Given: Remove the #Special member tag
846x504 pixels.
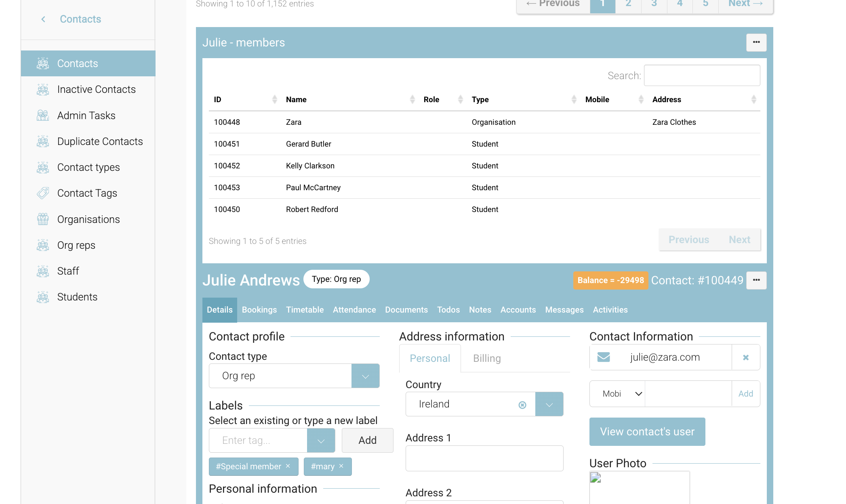Looking at the screenshot, I should [x=288, y=466].
